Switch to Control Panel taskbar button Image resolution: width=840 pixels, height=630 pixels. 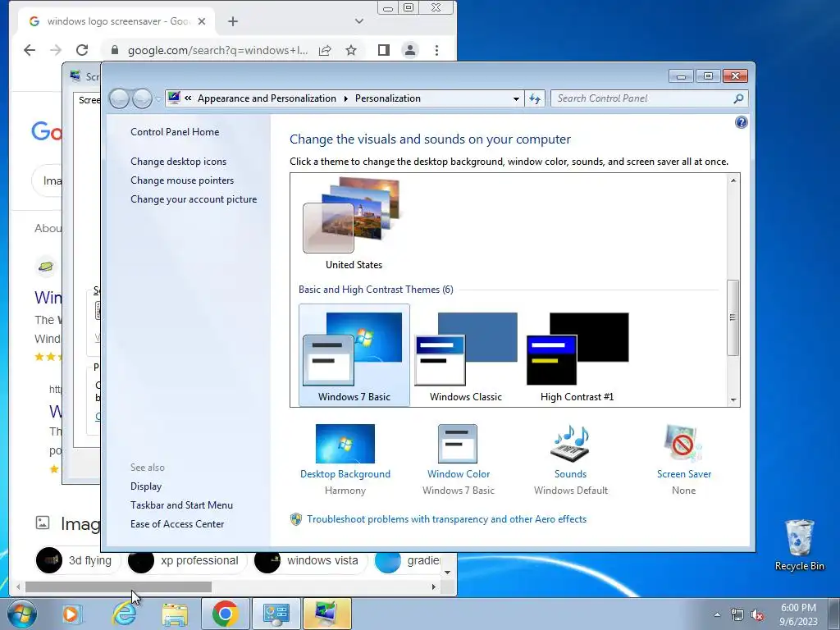pos(276,614)
